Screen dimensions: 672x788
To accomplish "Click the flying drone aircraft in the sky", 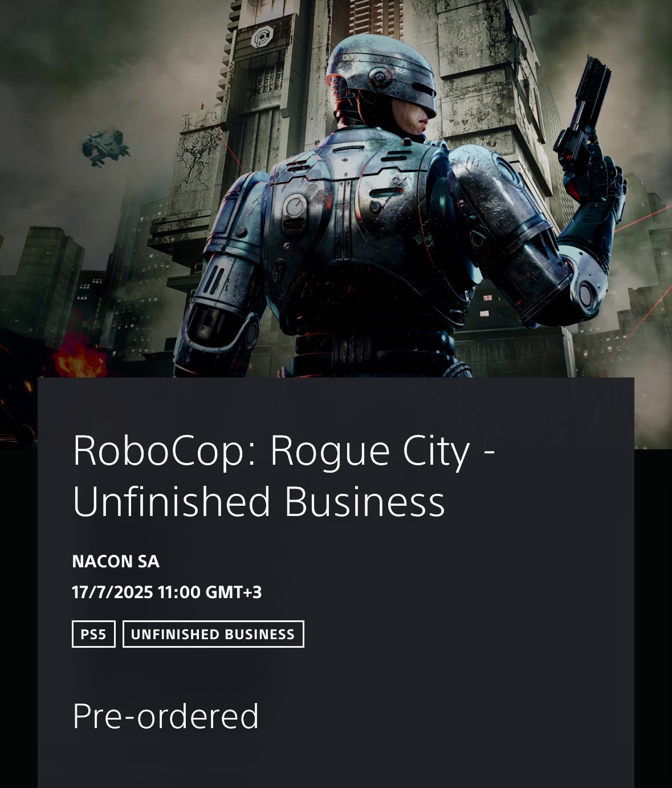I will (x=104, y=147).
